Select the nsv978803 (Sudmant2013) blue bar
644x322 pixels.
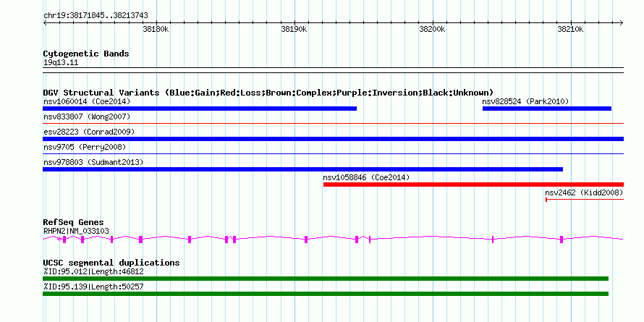click(x=302, y=169)
